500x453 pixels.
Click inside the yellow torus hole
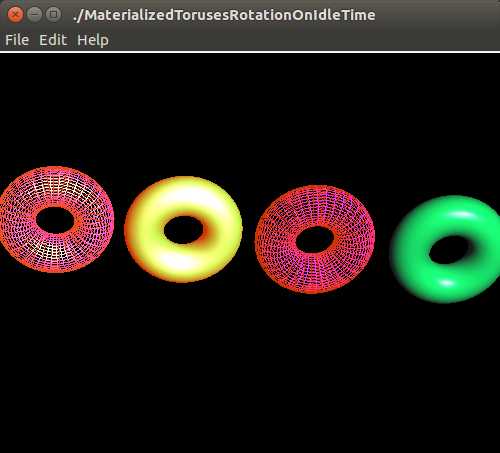click(x=183, y=230)
